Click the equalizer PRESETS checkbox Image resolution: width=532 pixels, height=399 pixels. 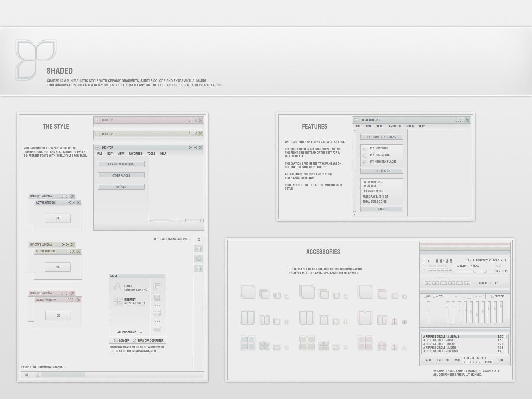point(493,296)
